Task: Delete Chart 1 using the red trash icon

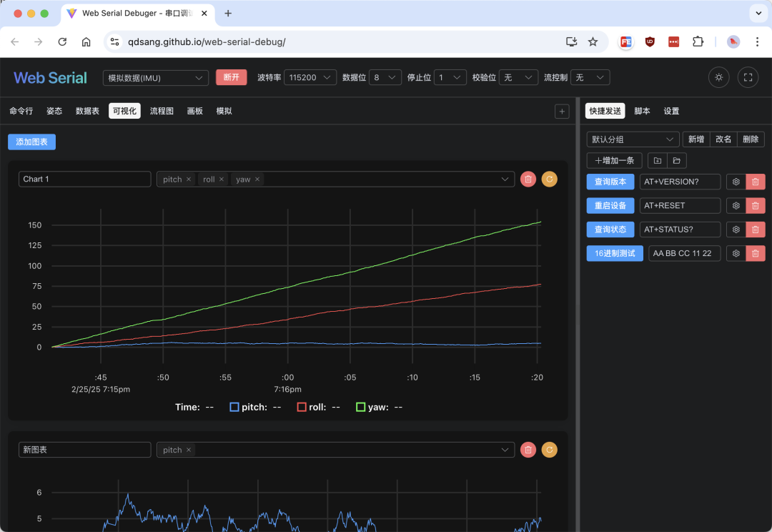Action: click(528, 179)
